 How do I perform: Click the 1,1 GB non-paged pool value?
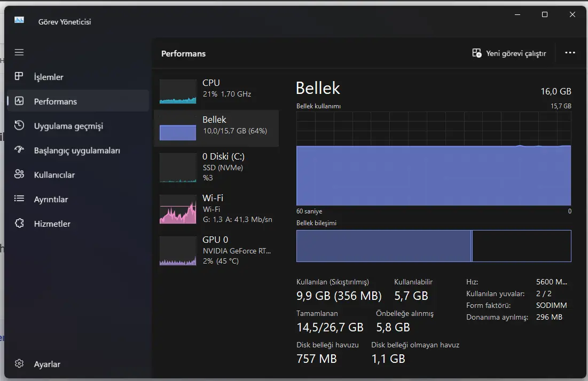tap(388, 359)
